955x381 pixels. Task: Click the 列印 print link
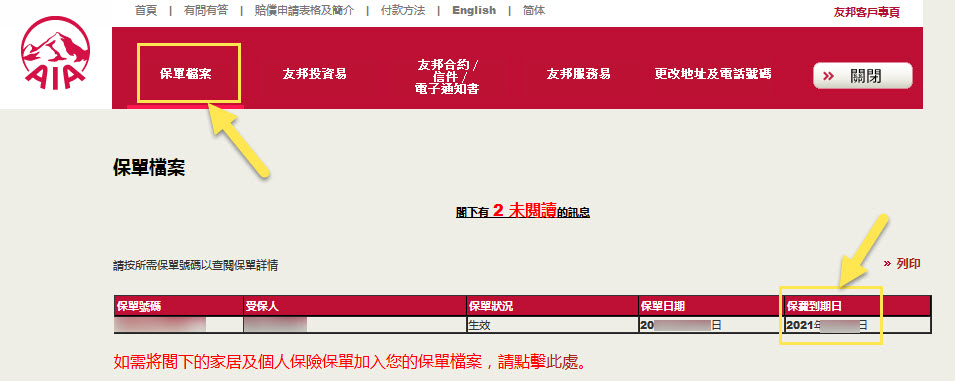(x=901, y=264)
